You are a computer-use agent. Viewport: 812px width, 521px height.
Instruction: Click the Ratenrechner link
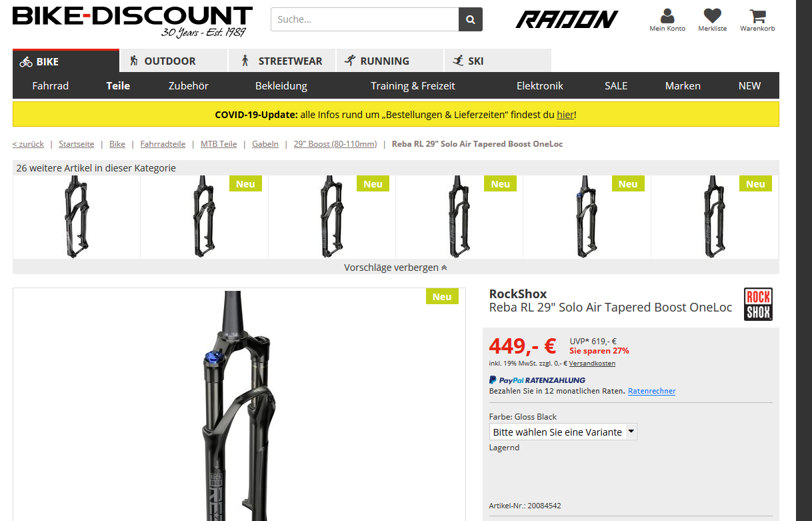click(651, 391)
